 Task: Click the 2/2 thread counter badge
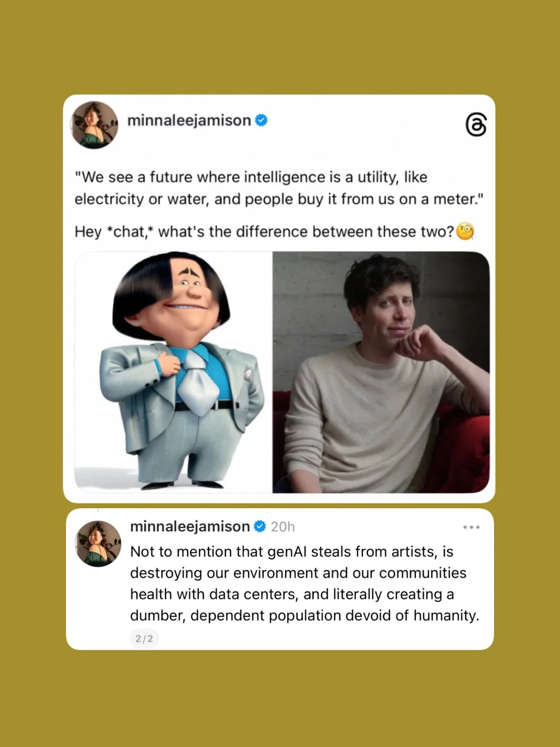(x=144, y=638)
